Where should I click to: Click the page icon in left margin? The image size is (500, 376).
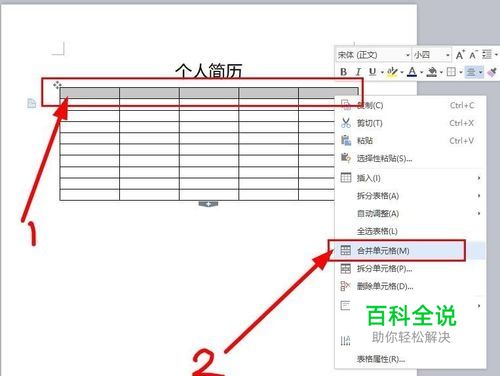click(31, 103)
